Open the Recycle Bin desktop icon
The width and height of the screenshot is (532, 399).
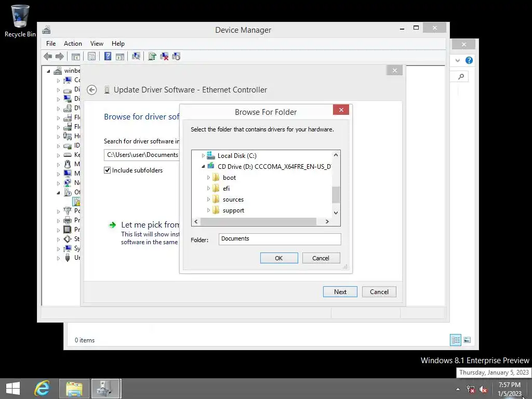click(x=20, y=20)
